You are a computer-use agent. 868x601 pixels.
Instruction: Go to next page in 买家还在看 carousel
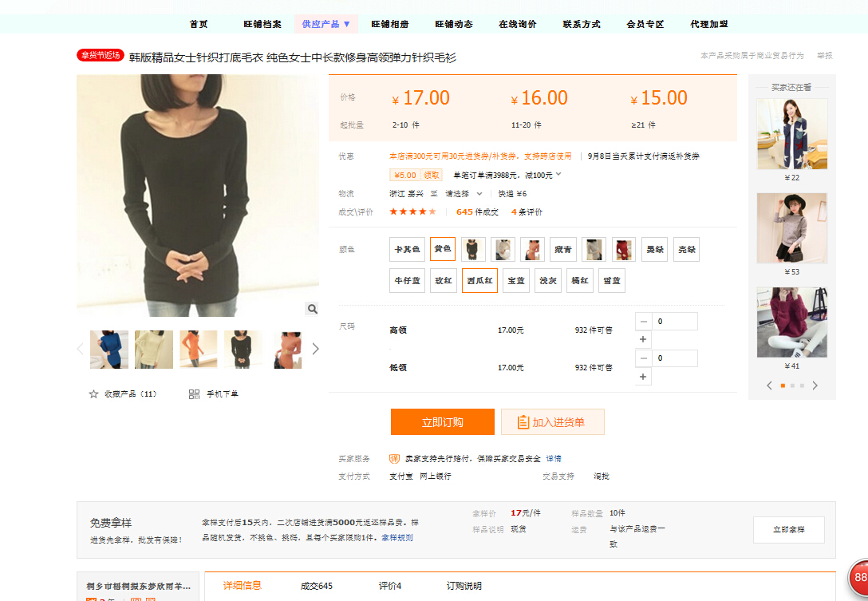[x=815, y=386]
